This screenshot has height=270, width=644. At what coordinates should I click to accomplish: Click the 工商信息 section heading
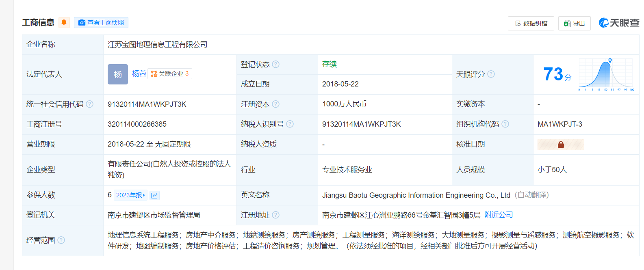point(38,22)
